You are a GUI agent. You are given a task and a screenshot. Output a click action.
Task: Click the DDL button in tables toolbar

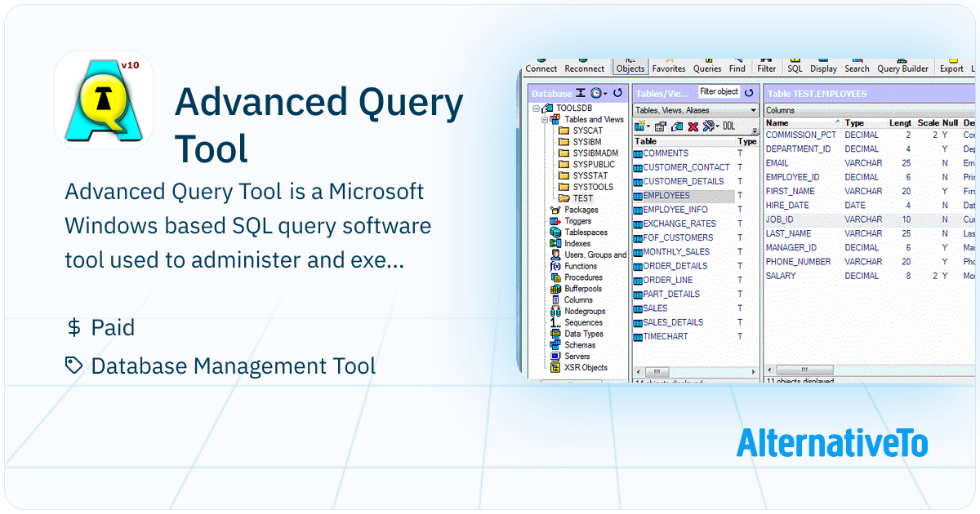pyautogui.click(x=729, y=126)
